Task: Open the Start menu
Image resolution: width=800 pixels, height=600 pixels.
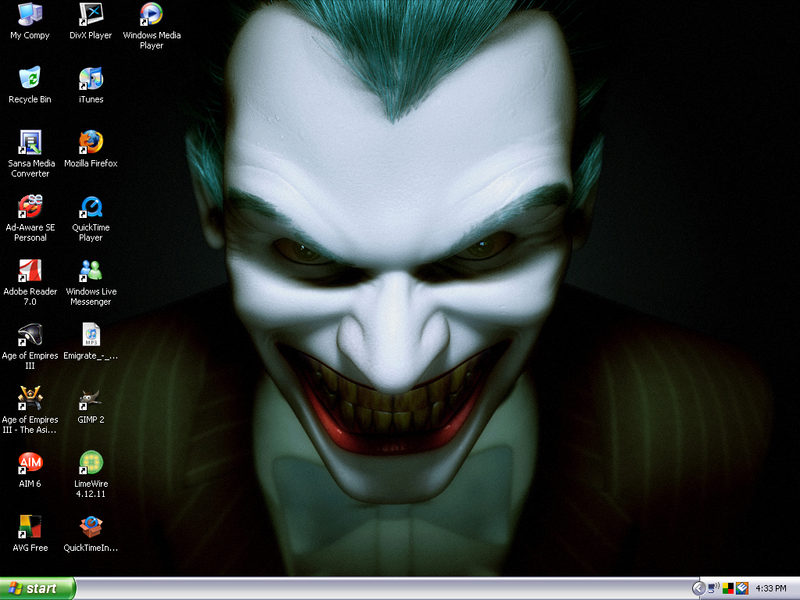Action: (x=38, y=588)
